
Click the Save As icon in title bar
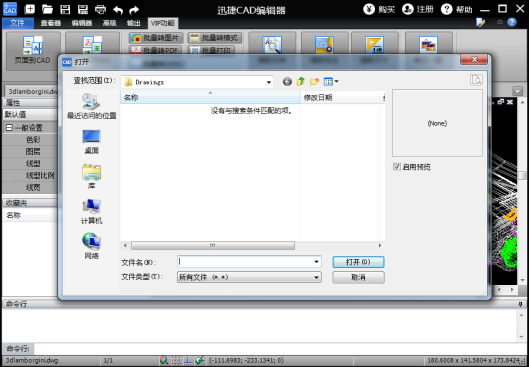pyautogui.click(x=83, y=9)
